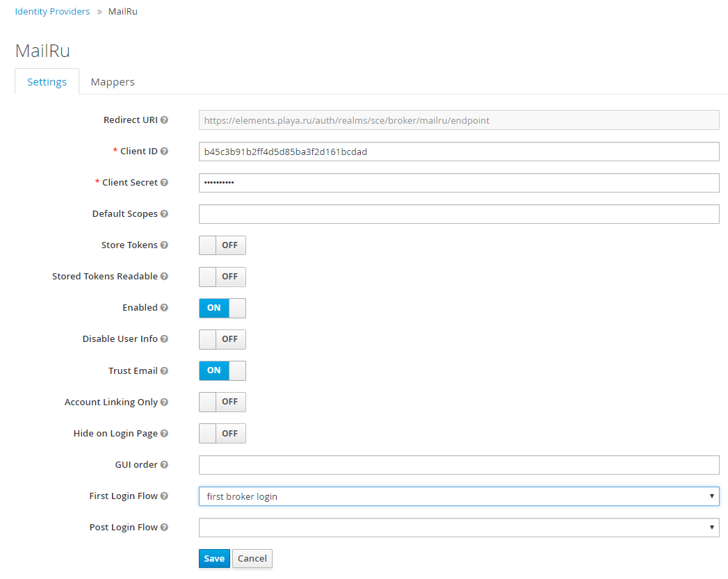Enable the Store Tokens switch
728x579 pixels.
click(x=222, y=245)
